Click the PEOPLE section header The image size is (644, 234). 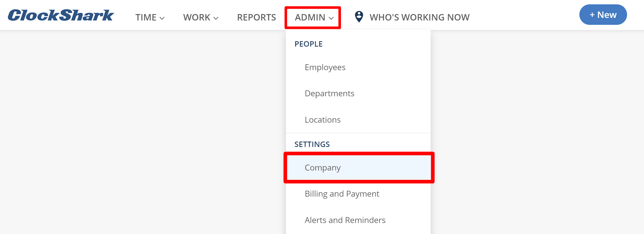309,44
